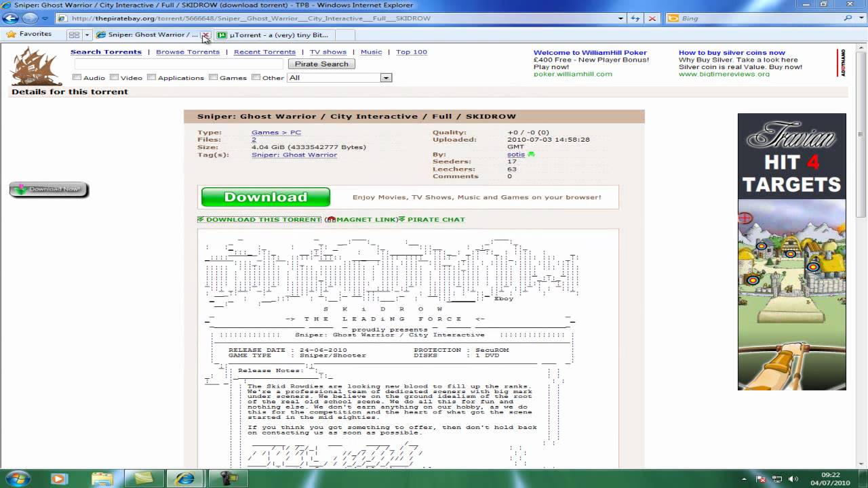Open the www.bigtimereviews.org ad URL
This screenshot has height=488, width=868.
[724, 74]
